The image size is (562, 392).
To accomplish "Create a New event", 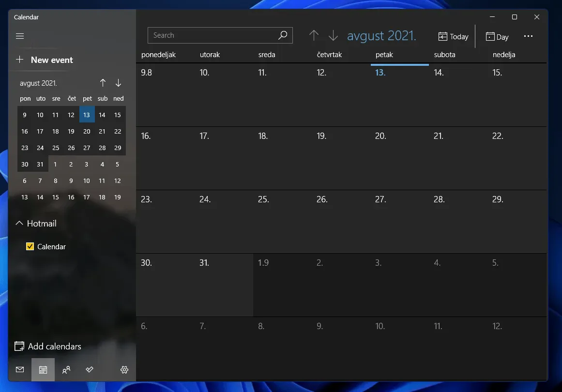I will pyautogui.click(x=45, y=60).
